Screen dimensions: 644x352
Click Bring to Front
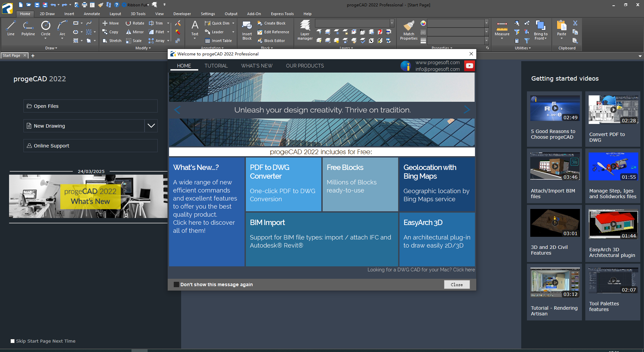tap(541, 30)
